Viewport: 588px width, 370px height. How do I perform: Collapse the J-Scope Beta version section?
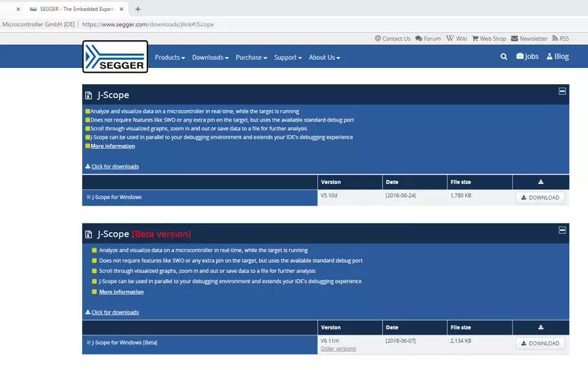pyautogui.click(x=562, y=230)
